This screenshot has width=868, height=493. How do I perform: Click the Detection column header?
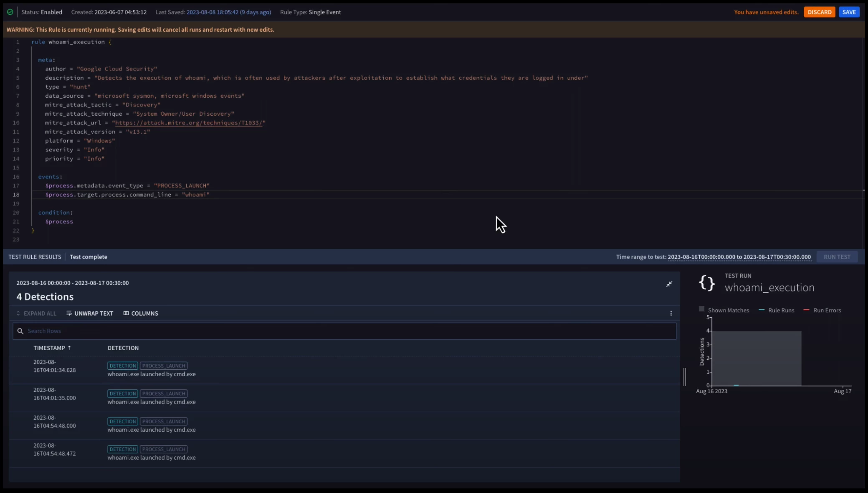click(123, 348)
